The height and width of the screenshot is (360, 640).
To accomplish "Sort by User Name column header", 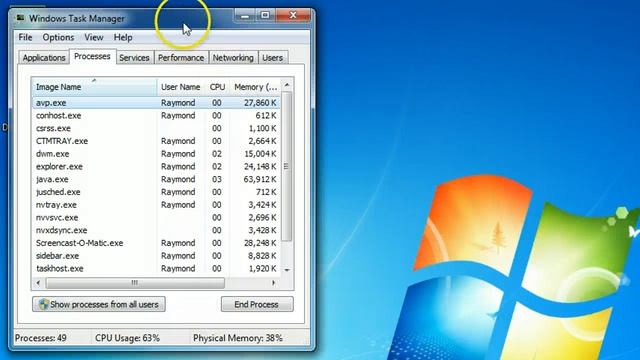I will tap(180, 87).
